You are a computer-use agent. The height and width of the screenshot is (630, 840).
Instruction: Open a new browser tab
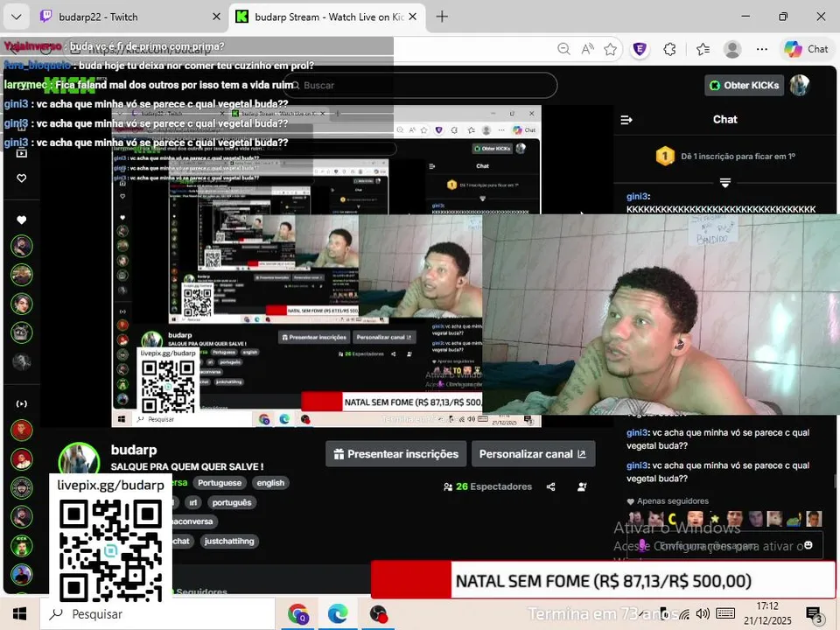pos(442,17)
